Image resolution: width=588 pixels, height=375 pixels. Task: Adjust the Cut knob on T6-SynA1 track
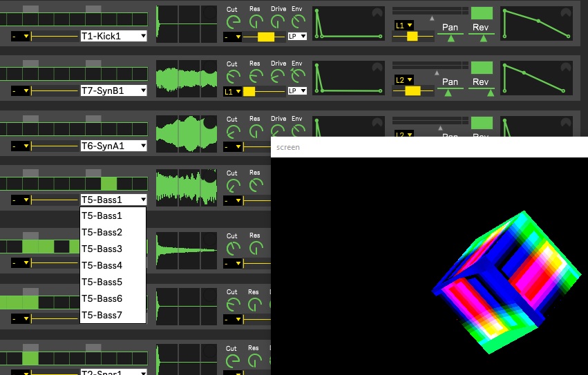[234, 132]
